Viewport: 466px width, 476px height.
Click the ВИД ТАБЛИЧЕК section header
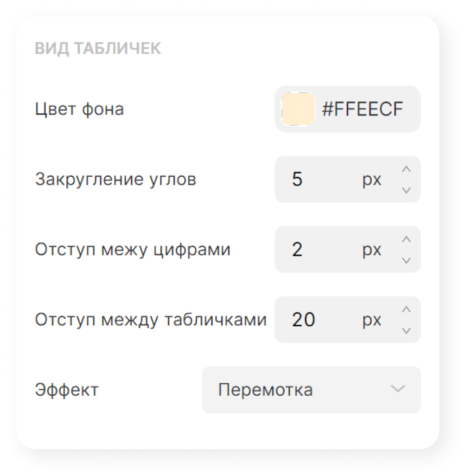[x=98, y=48]
